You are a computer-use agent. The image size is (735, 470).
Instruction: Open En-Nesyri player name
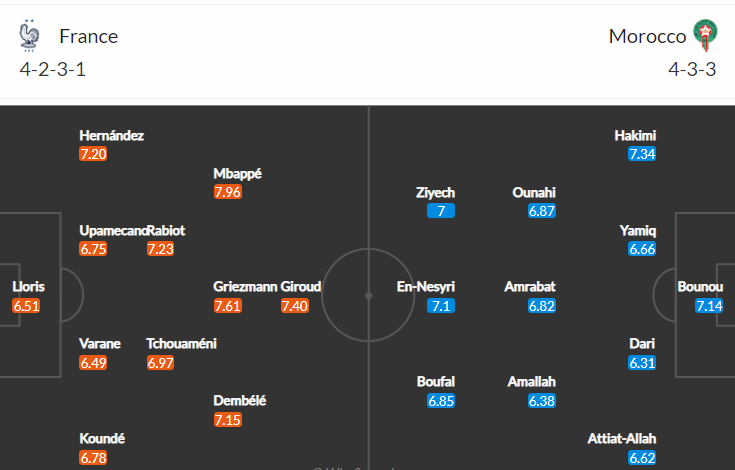point(426,287)
